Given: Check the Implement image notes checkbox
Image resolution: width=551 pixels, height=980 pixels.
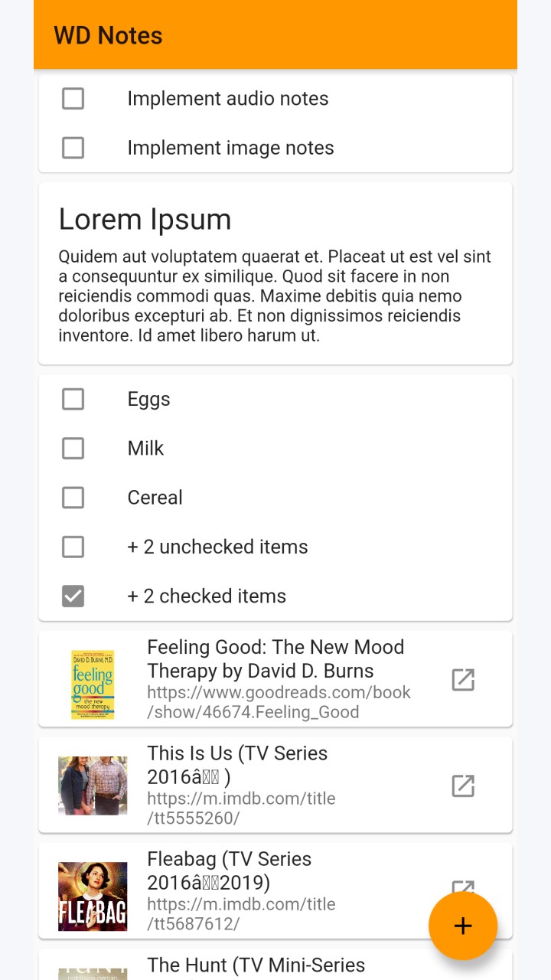Looking at the screenshot, I should coord(73,148).
